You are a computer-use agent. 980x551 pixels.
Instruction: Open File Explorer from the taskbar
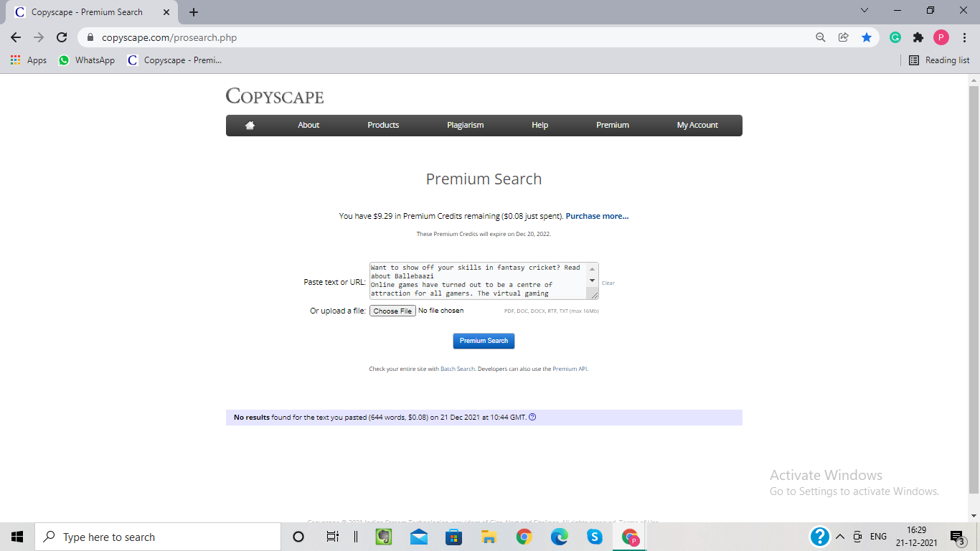pyautogui.click(x=489, y=537)
